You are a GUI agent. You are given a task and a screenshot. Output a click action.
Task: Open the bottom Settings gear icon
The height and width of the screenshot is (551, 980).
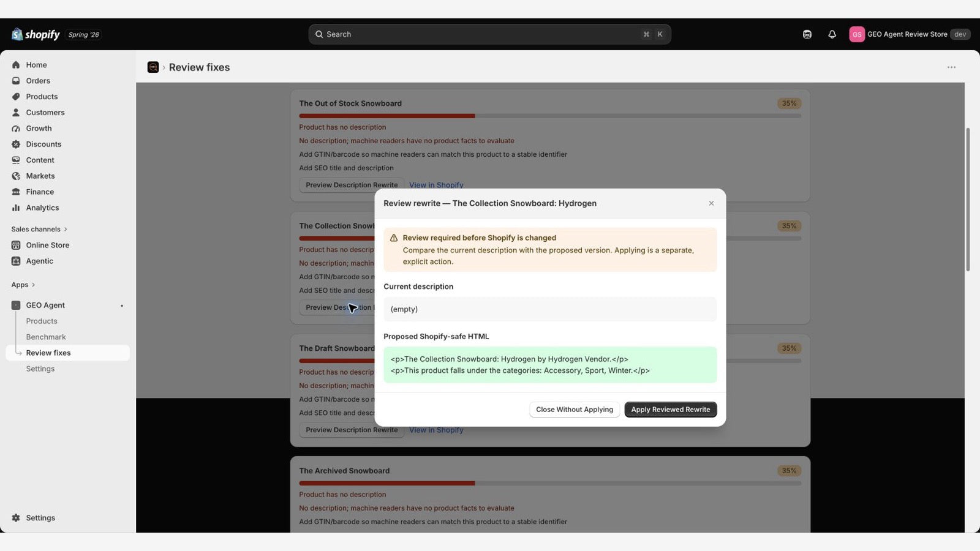[16, 518]
